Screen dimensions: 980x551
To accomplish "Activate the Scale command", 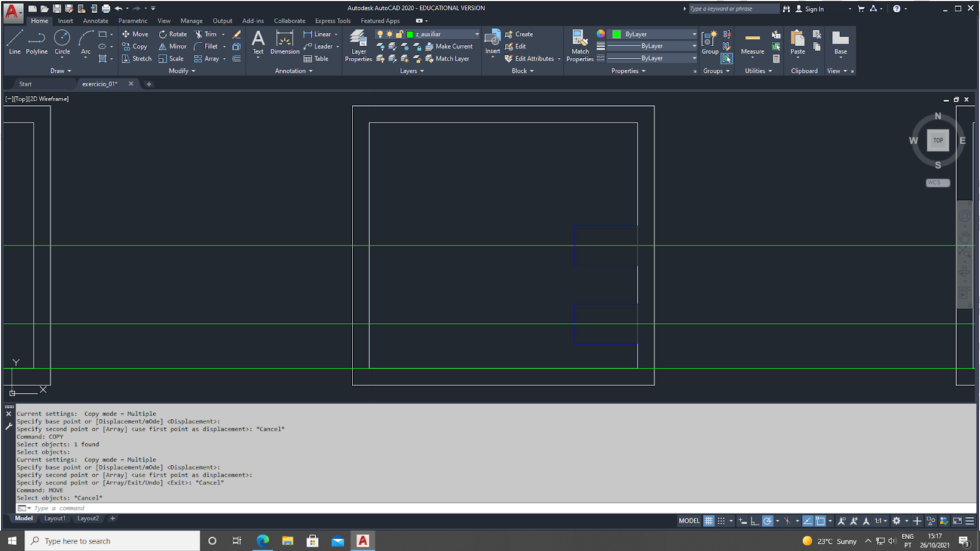I will tap(171, 59).
